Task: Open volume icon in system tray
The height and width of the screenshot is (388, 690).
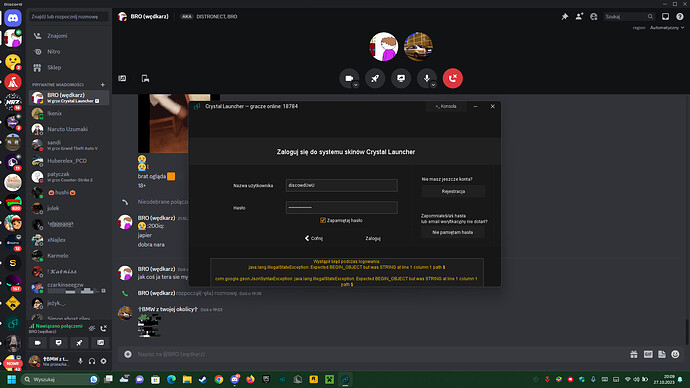Action: [636, 379]
